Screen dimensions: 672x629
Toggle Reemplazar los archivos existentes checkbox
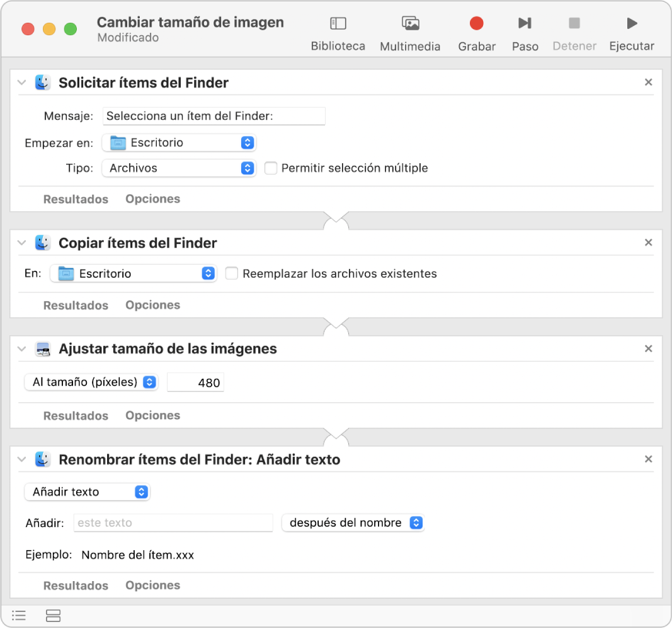click(232, 274)
